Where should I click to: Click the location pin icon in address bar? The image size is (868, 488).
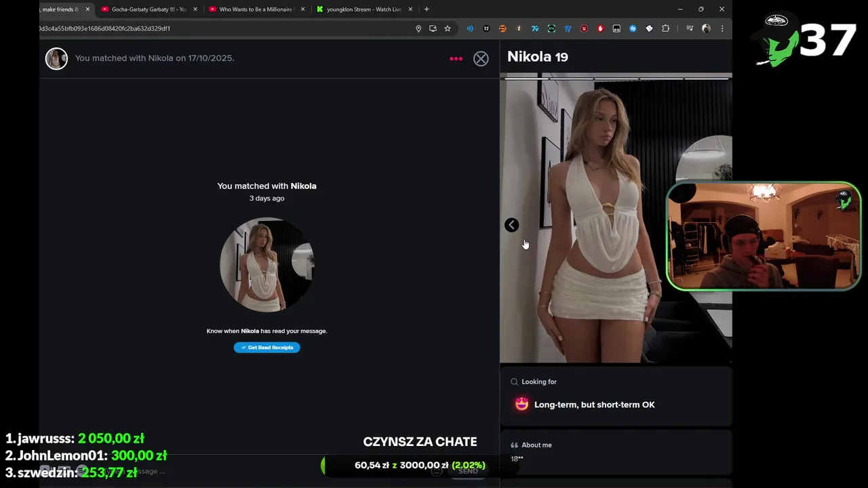(x=418, y=28)
